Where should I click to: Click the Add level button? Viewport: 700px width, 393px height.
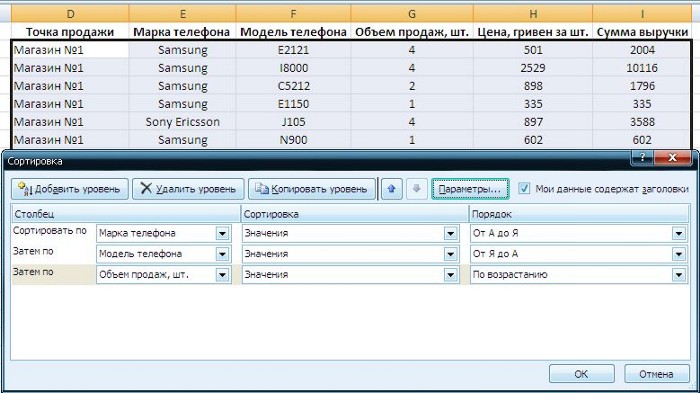70,189
